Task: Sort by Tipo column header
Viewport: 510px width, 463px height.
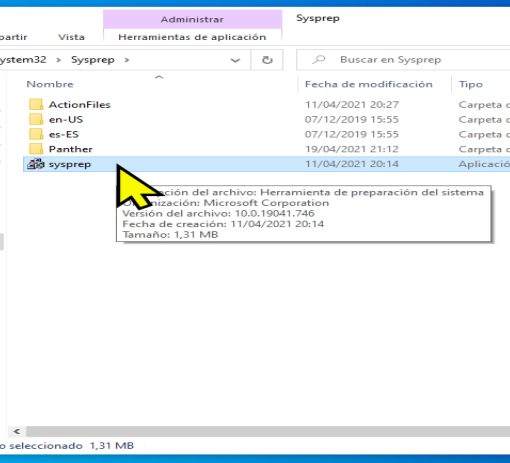Action: point(471,84)
